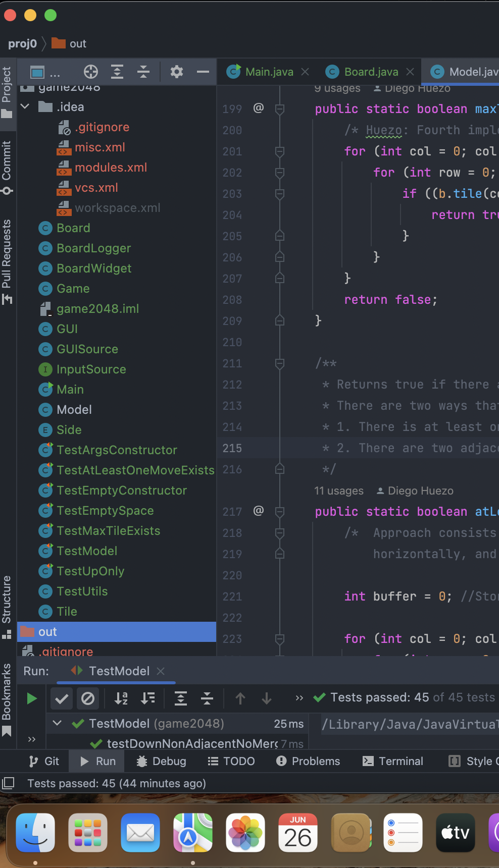Click Collapse All in Project toolbar
Viewport: 499px width, 868px height.
tap(143, 72)
